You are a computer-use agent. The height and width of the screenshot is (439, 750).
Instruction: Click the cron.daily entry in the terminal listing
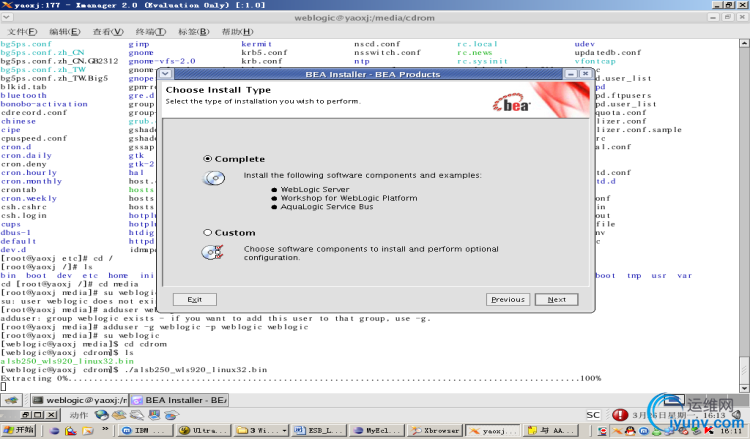click(x=26, y=155)
